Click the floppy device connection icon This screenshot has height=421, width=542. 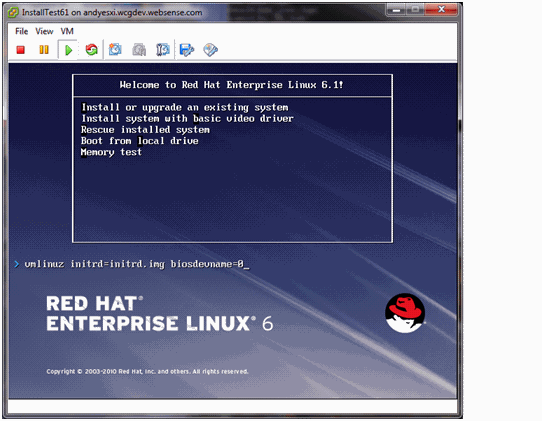[x=187, y=50]
